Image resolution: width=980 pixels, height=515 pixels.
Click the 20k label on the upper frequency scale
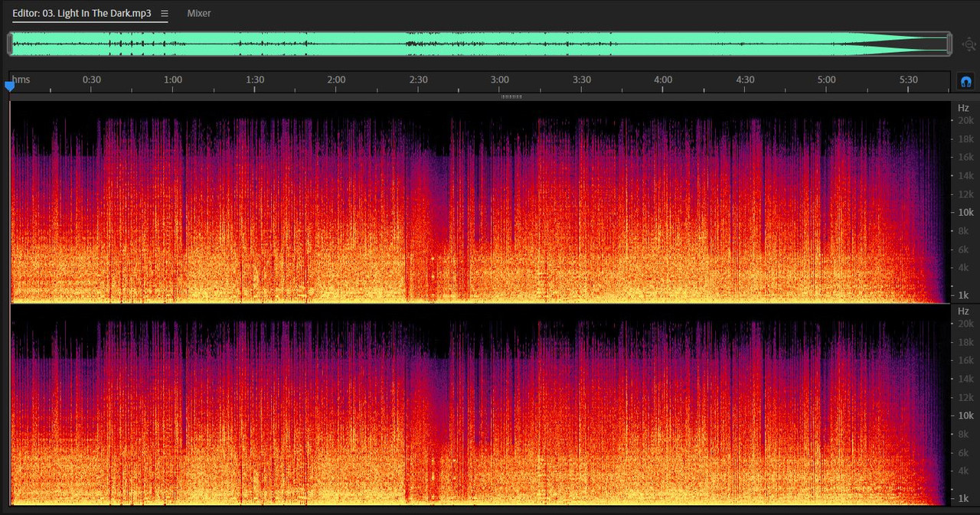(965, 121)
